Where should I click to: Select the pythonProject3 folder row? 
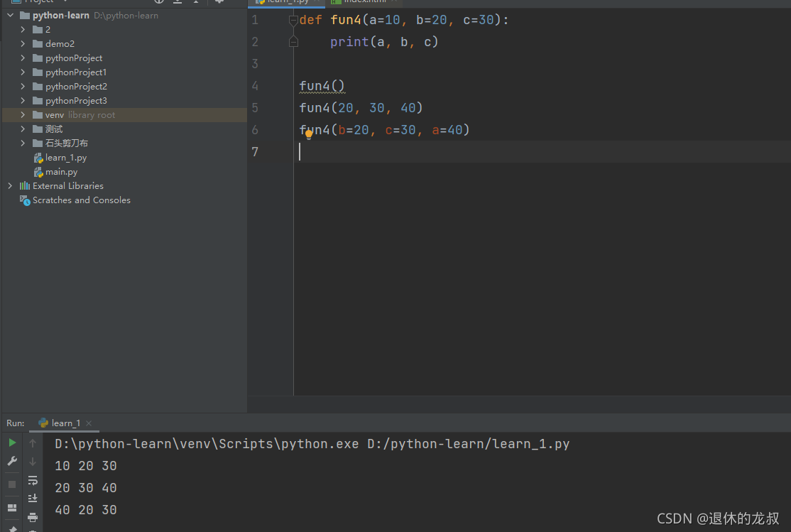tap(124, 100)
